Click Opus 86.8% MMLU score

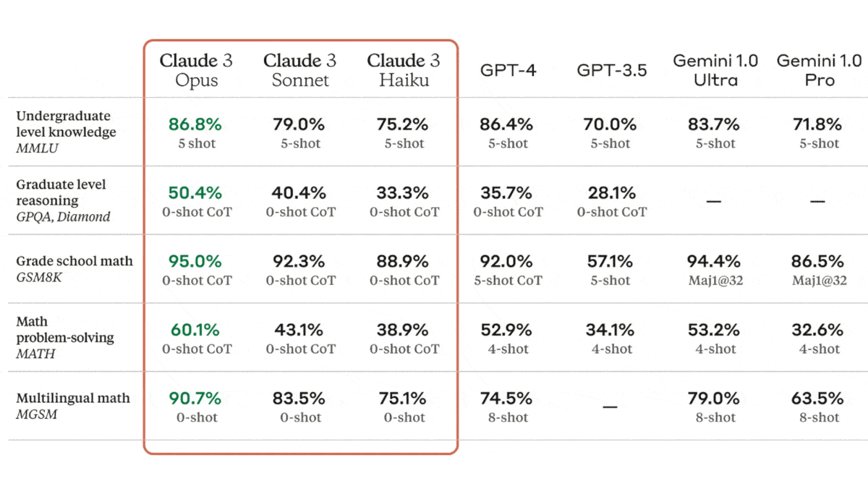click(195, 124)
